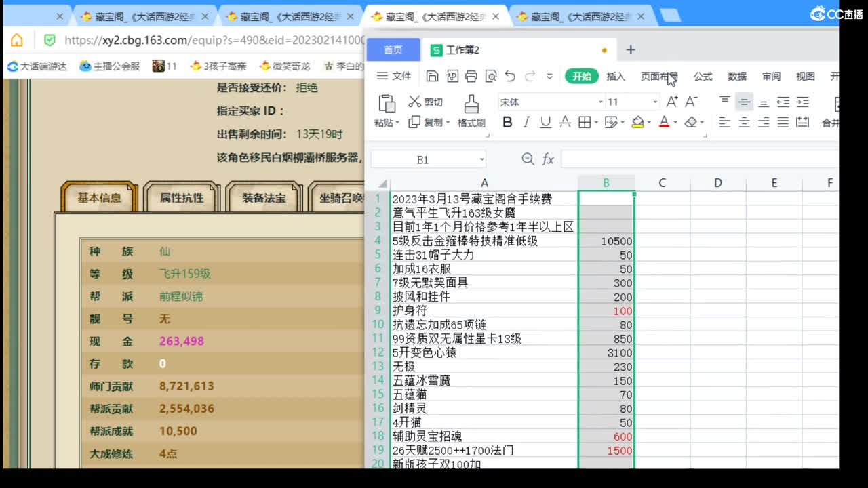
Task: Click the browser home icon
Action: pos(17,40)
